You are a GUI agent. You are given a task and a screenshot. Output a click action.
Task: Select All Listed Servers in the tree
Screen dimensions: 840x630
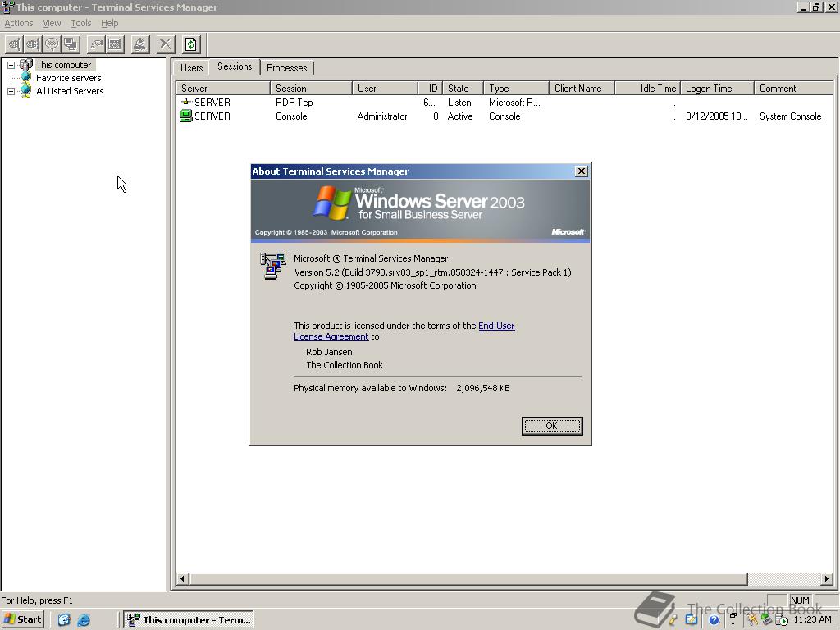point(70,91)
